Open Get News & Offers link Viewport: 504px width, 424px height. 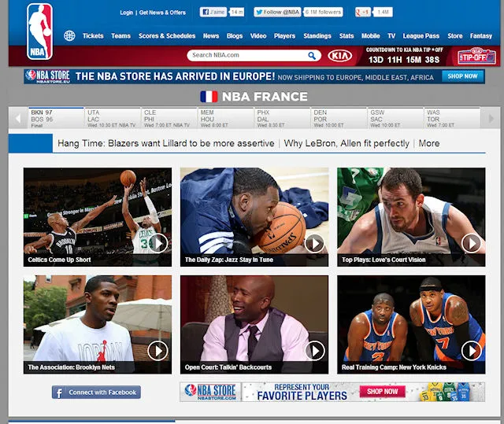pos(162,13)
